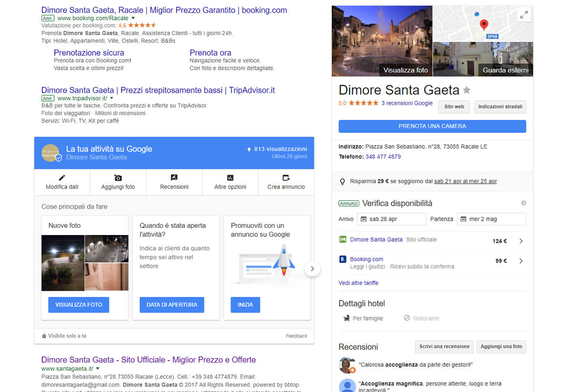Open the Visualizza foto thumbnail
Screen dimensions: 571x392
click(382, 41)
